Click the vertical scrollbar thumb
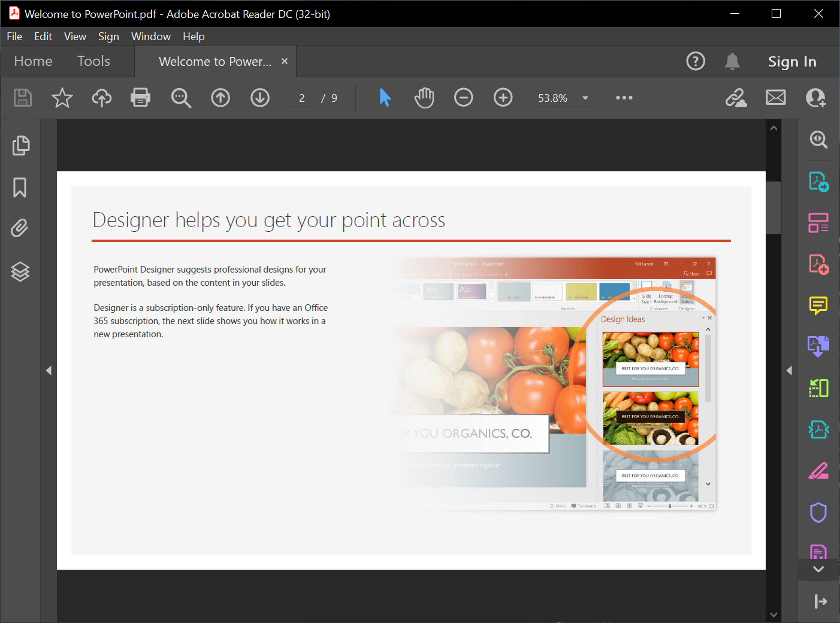 pyautogui.click(x=773, y=207)
